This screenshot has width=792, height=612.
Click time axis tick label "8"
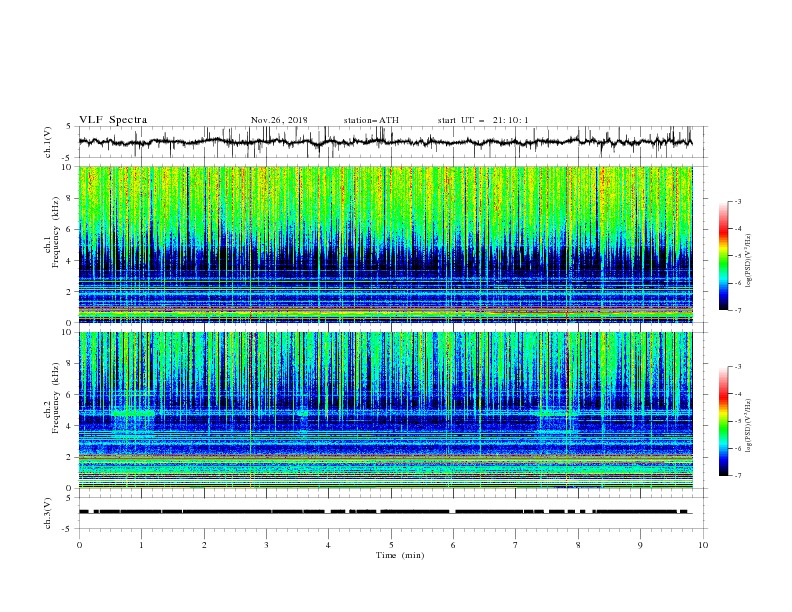pyautogui.click(x=578, y=545)
